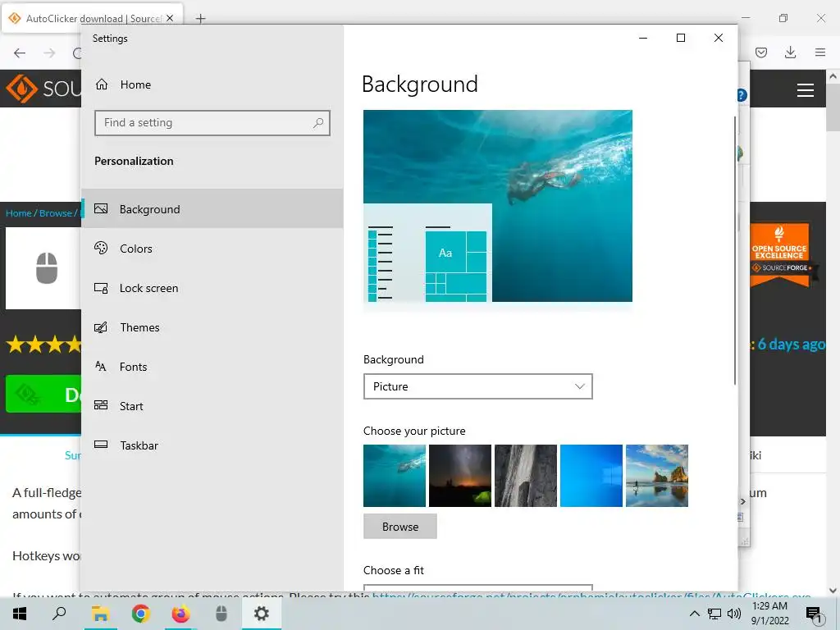Image resolution: width=840 pixels, height=630 pixels.
Task: Expand the Background type Picture dropdown
Action: tap(478, 386)
